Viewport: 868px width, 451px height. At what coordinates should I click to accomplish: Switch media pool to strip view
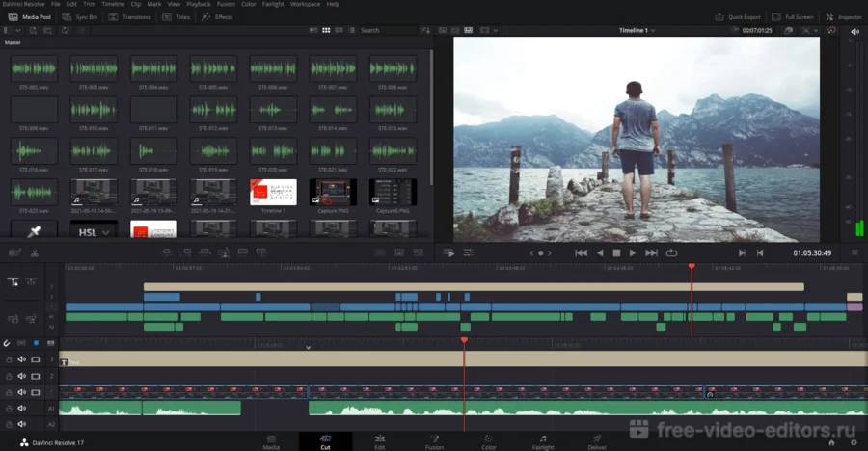click(x=339, y=31)
